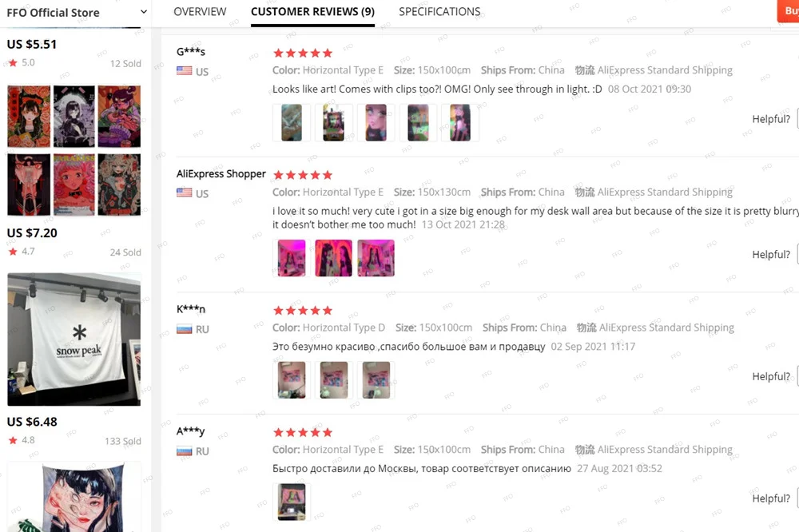Click the orange Buy button
This screenshot has height=532, width=799.
(x=788, y=11)
